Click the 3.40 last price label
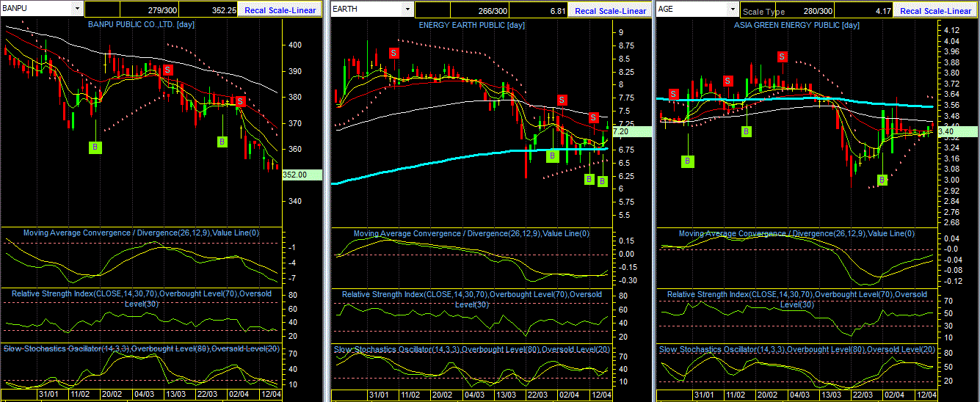This screenshot has width=980, height=402. (958, 131)
